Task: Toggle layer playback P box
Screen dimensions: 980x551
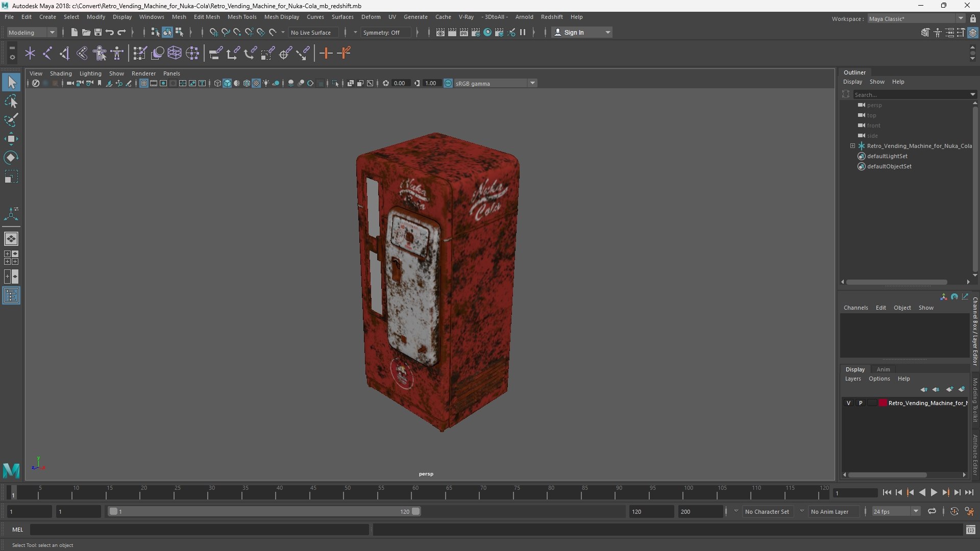Action: (861, 403)
